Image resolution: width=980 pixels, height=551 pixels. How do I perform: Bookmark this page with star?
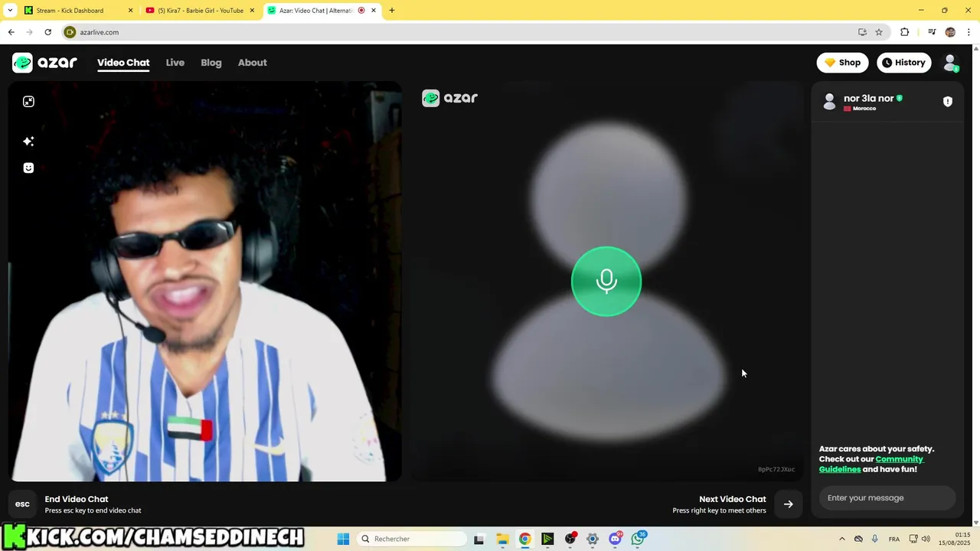coord(879,32)
